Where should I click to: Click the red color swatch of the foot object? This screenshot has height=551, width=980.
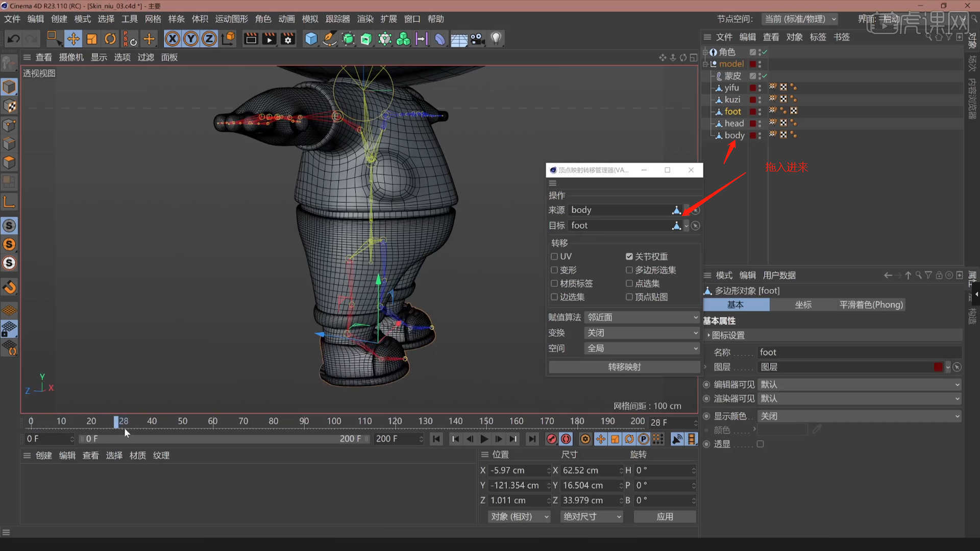click(x=753, y=111)
